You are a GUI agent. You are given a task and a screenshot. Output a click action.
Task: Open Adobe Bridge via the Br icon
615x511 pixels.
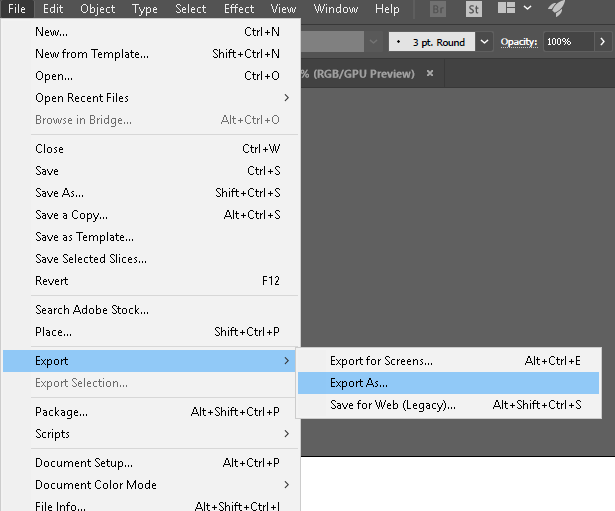438,9
